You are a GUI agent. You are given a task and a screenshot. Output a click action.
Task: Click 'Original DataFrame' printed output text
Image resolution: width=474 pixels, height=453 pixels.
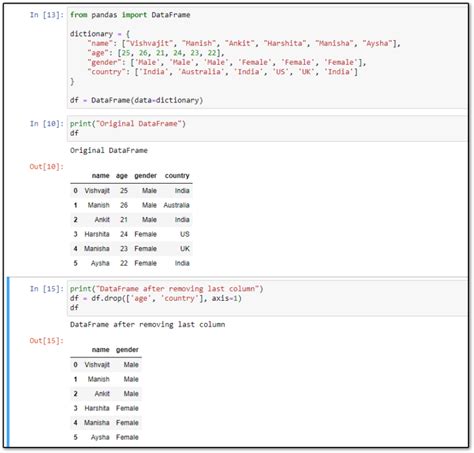[x=109, y=150]
